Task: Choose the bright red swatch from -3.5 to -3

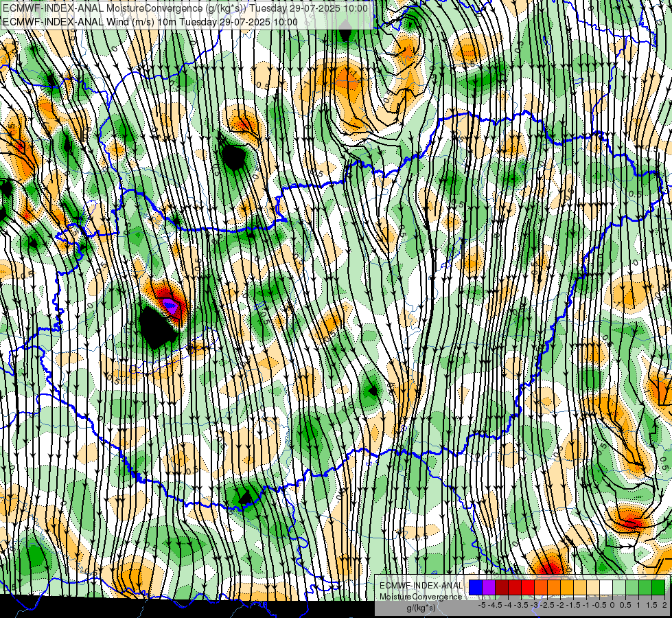Action: point(528,587)
